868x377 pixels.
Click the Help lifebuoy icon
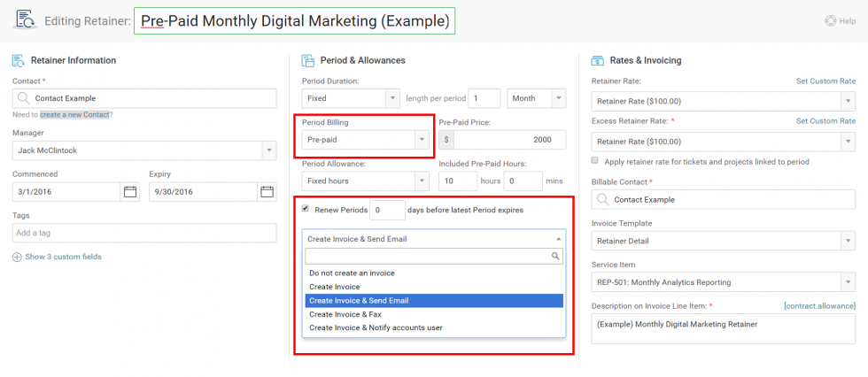coord(830,20)
